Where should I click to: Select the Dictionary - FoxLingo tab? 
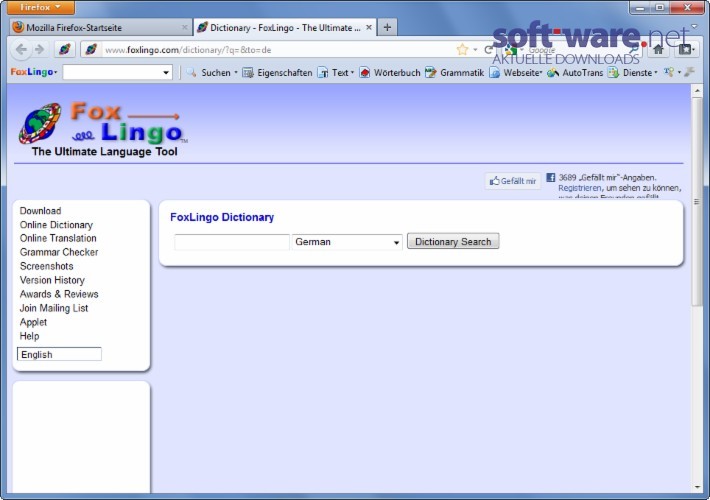point(284,28)
